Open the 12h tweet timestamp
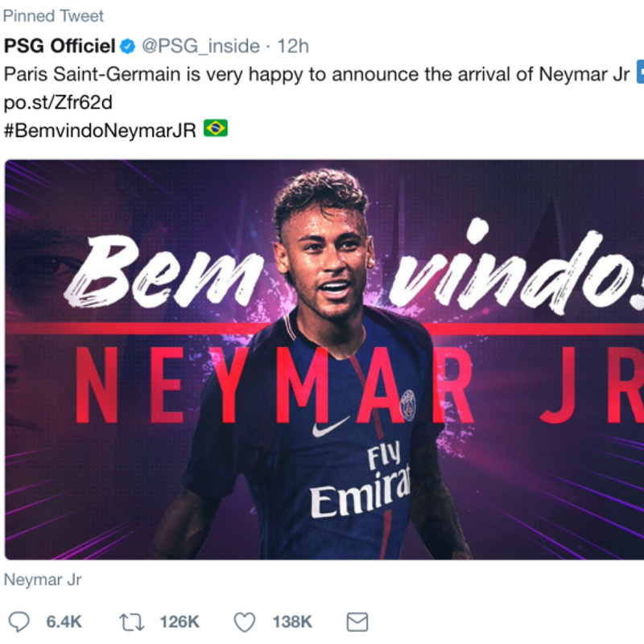The width and height of the screenshot is (644, 644). pos(293,46)
